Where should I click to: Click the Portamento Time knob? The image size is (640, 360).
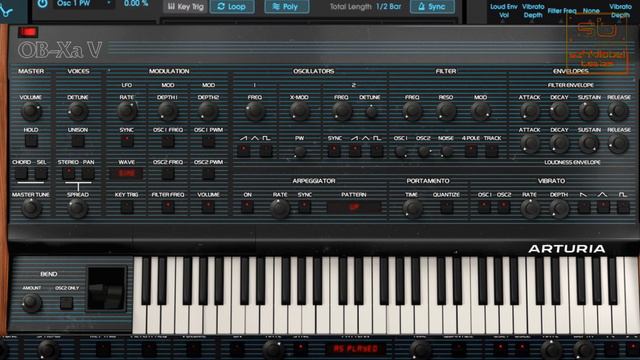[x=412, y=209]
